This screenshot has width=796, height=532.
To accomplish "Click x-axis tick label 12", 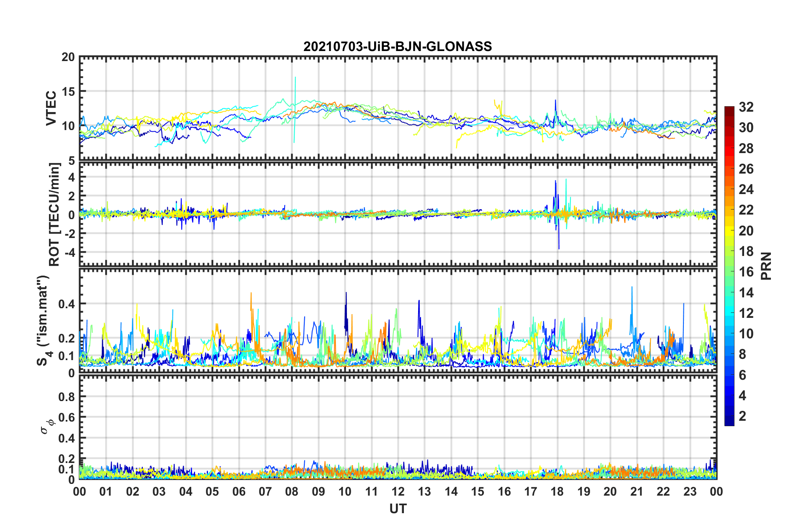I will (398, 491).
